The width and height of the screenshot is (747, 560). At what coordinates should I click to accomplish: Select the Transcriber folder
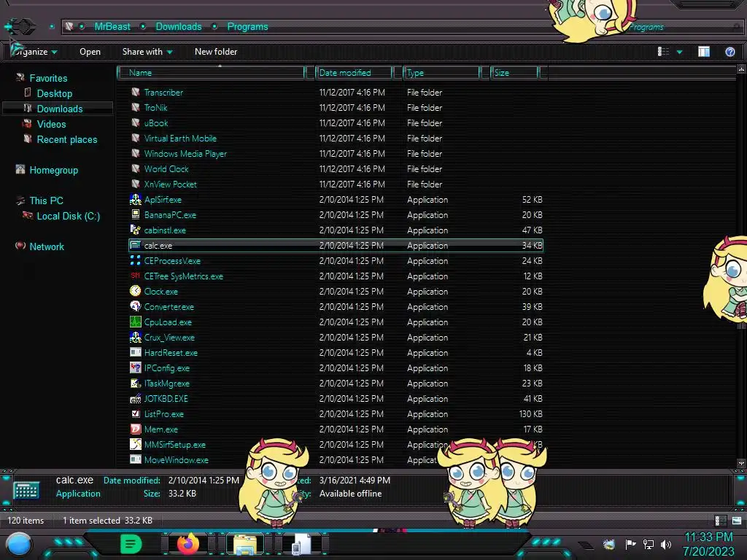(x=163, y=93)
